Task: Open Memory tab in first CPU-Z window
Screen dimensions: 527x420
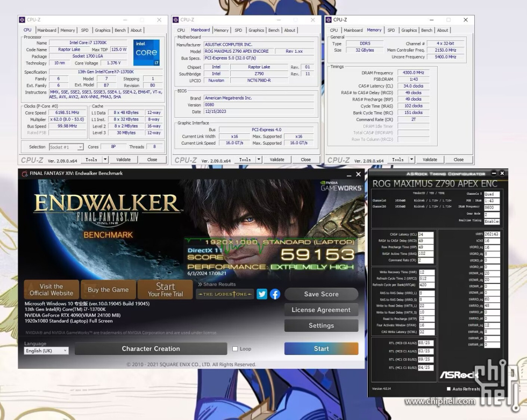Action: coord(68,30)
